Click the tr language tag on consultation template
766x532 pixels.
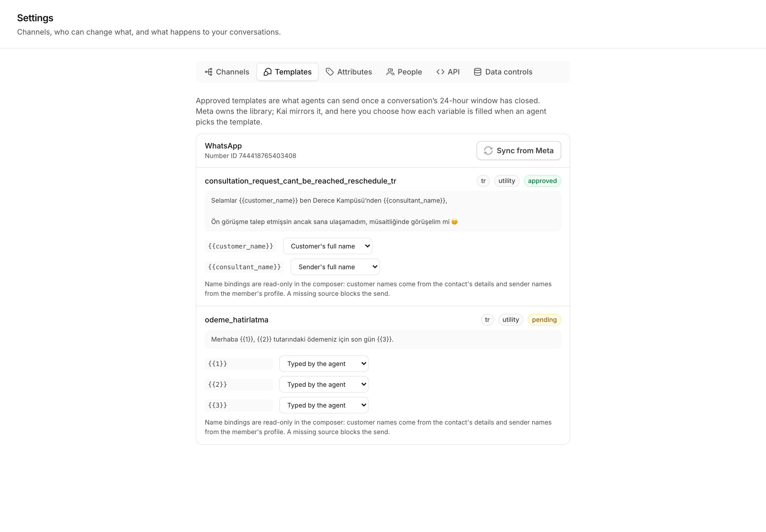pos(483,181)
